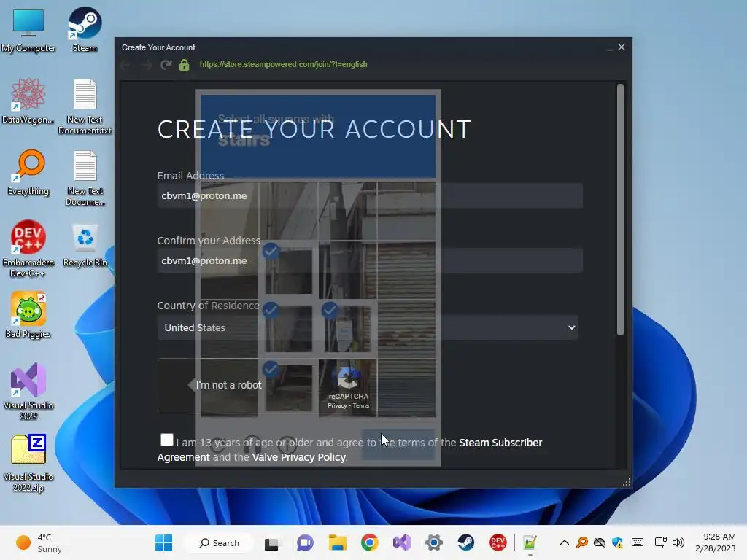Image resolution: width=747 pixels, height=560 pixels.
Task: Open Dev-C++ from the taskbar
Action: [498, 542]
